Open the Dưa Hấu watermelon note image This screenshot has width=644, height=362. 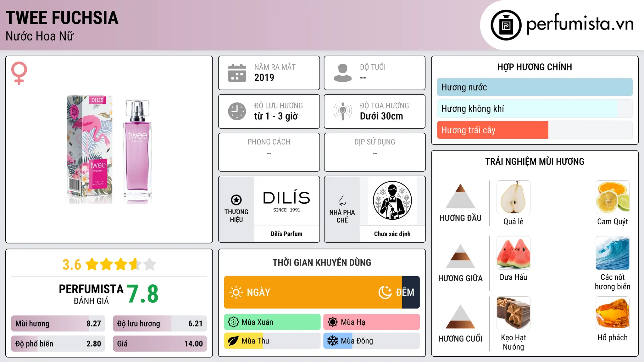point(514,253)
